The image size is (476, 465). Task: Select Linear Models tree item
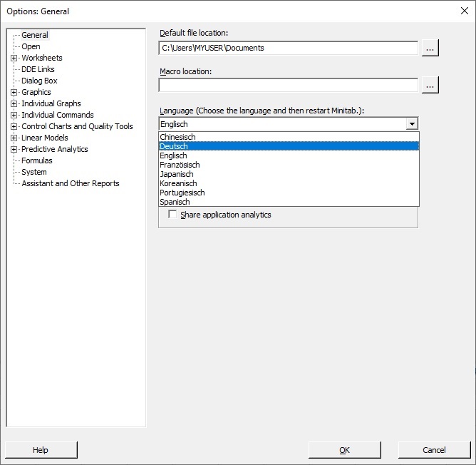(45, 138)
